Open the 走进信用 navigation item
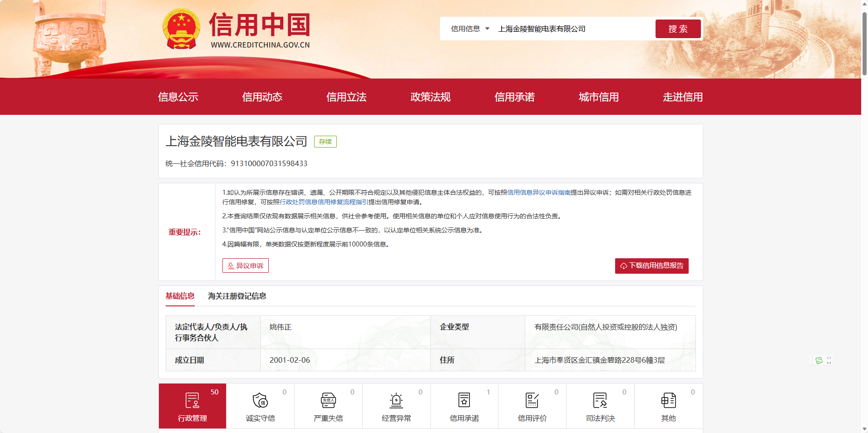Screen dimensions: 868x433 (x=683, y=97)
